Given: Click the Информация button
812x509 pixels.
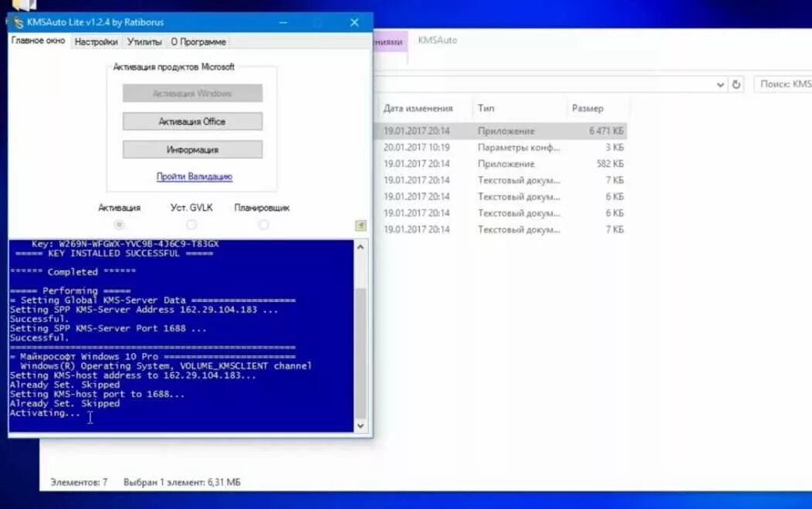Looking at the screenshot, I should click(x=192, y=149).
